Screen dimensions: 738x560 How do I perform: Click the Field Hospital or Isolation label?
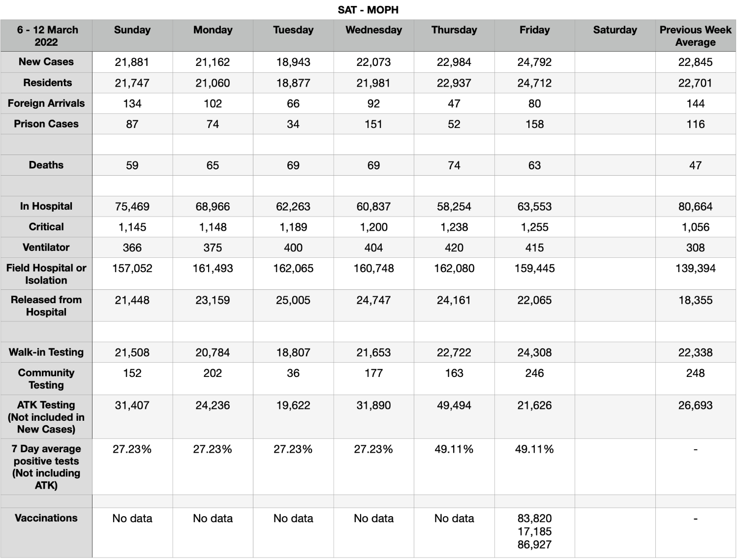(46, 274)
